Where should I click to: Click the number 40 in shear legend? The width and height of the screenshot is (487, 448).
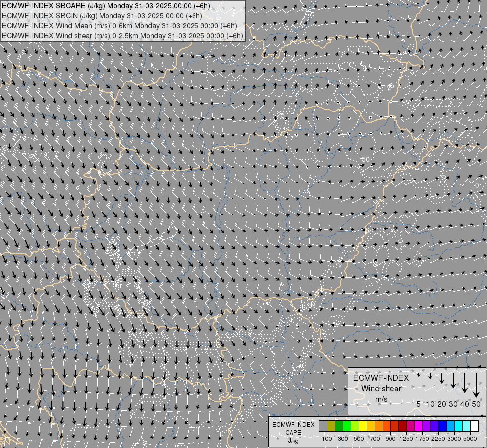[464, 404]
